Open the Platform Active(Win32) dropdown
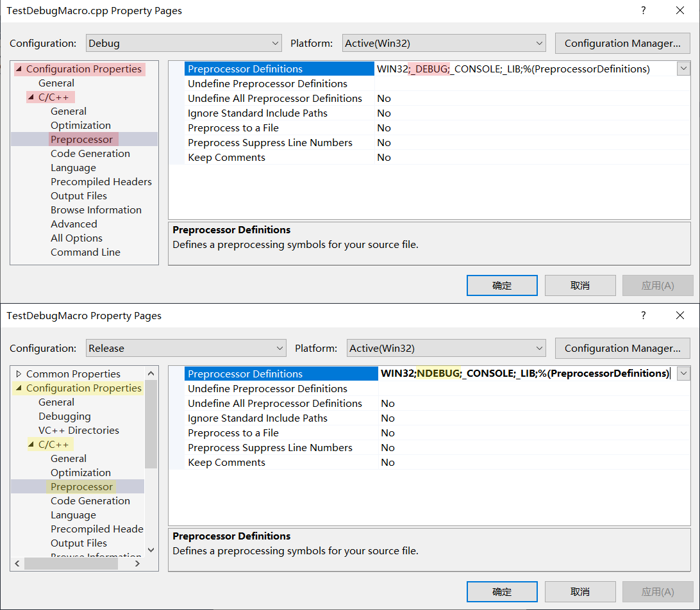Screen dimensions: 700x610 click(x=536, y=43)
